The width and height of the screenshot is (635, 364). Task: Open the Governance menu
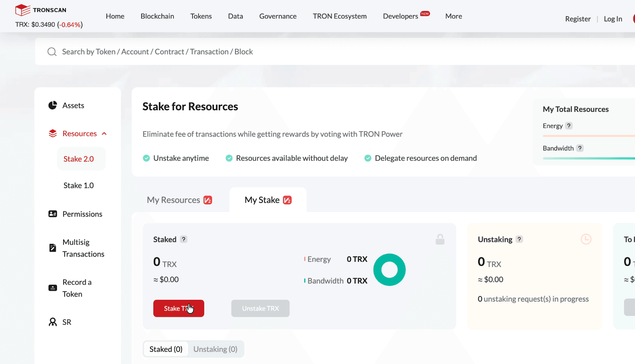tap(278, 16)
